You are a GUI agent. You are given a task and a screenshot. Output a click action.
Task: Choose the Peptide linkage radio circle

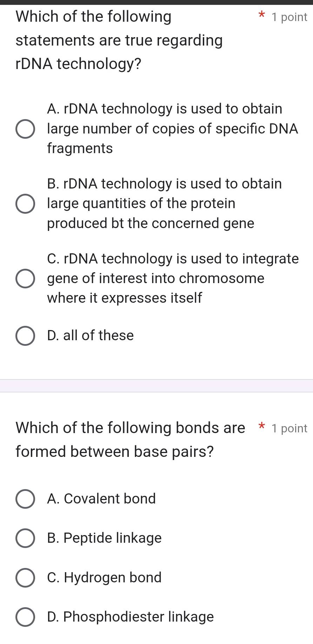tap(25, 538)
